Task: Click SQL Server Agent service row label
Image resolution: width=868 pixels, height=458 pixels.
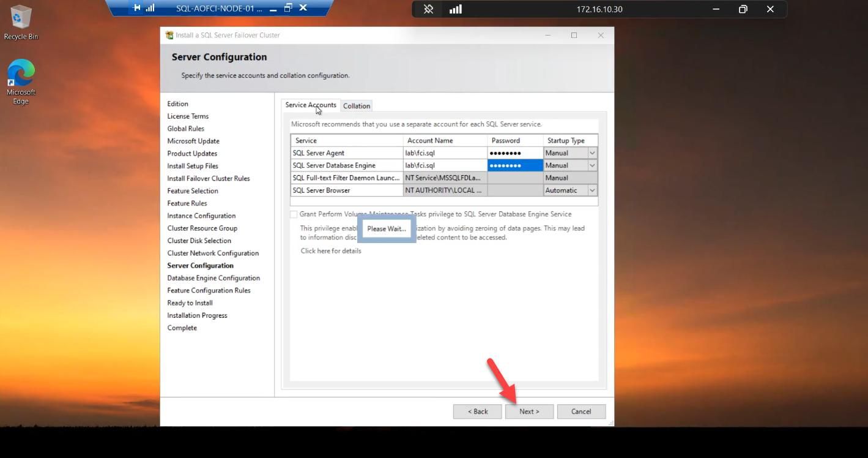Action: pyautogui.click(x=347, y=153)
